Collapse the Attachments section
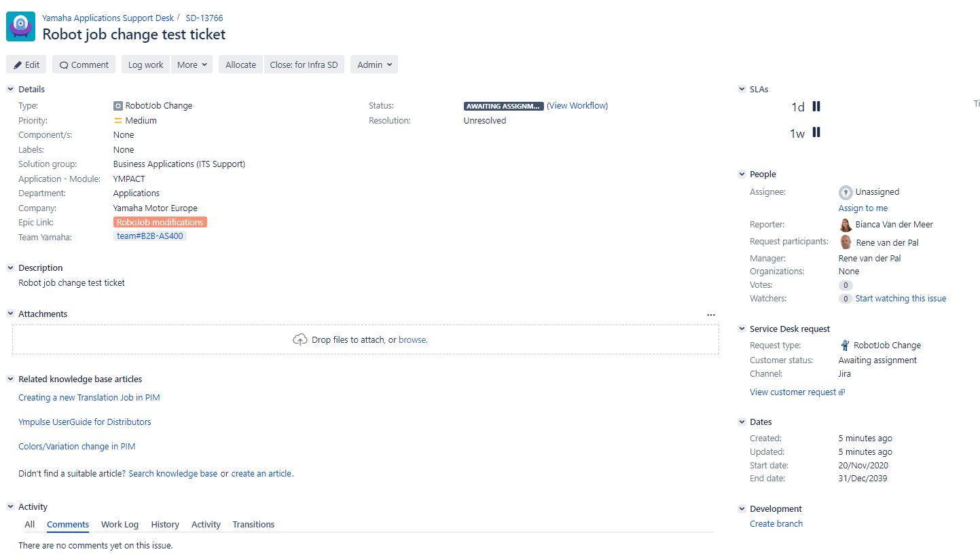Screen dimensions: 980x558 click(x=10, y=314)
